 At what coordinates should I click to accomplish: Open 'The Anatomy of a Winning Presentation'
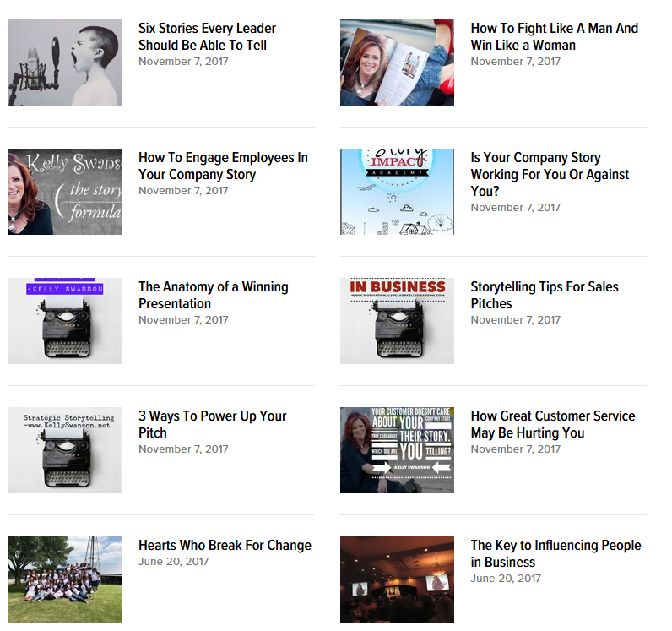coord(214,295)
